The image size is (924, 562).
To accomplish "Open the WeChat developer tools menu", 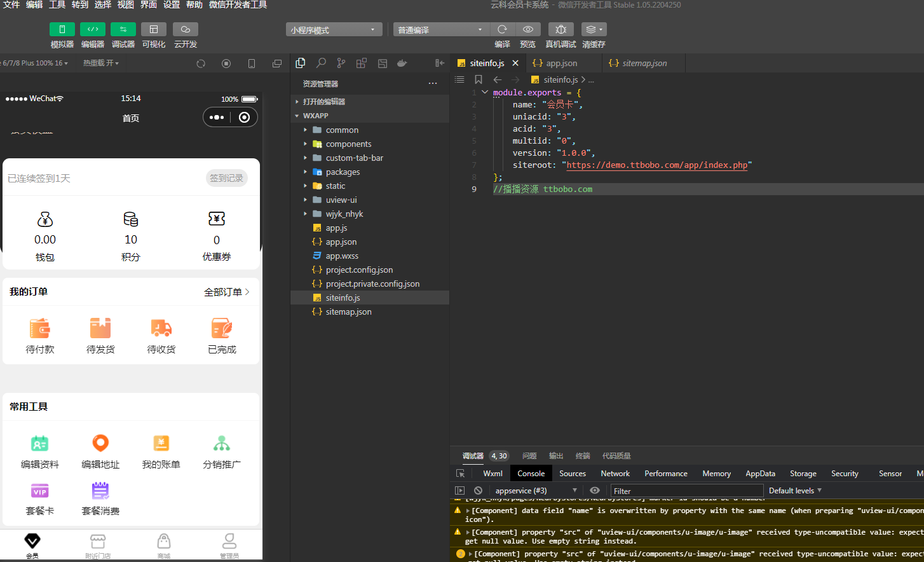I will [x=238, y=4].
